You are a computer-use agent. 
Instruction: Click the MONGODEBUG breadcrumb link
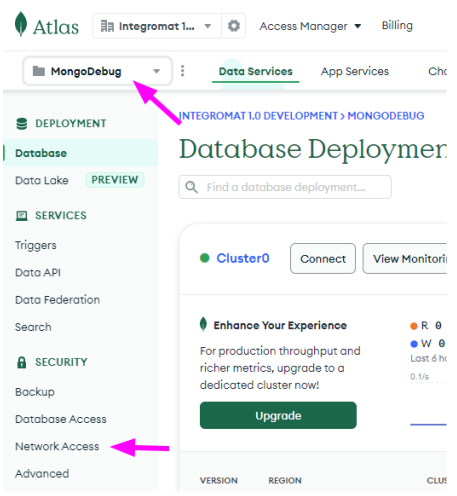tap(386, 116)
